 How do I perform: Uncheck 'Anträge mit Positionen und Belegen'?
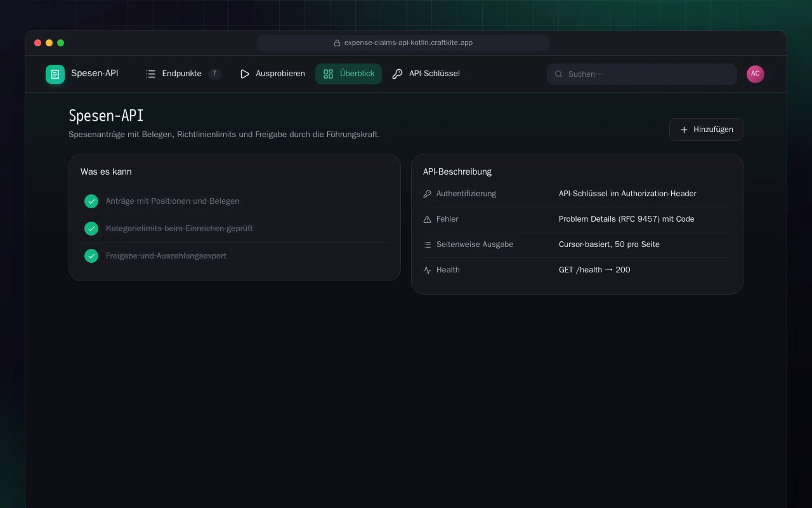coord(91,201)
